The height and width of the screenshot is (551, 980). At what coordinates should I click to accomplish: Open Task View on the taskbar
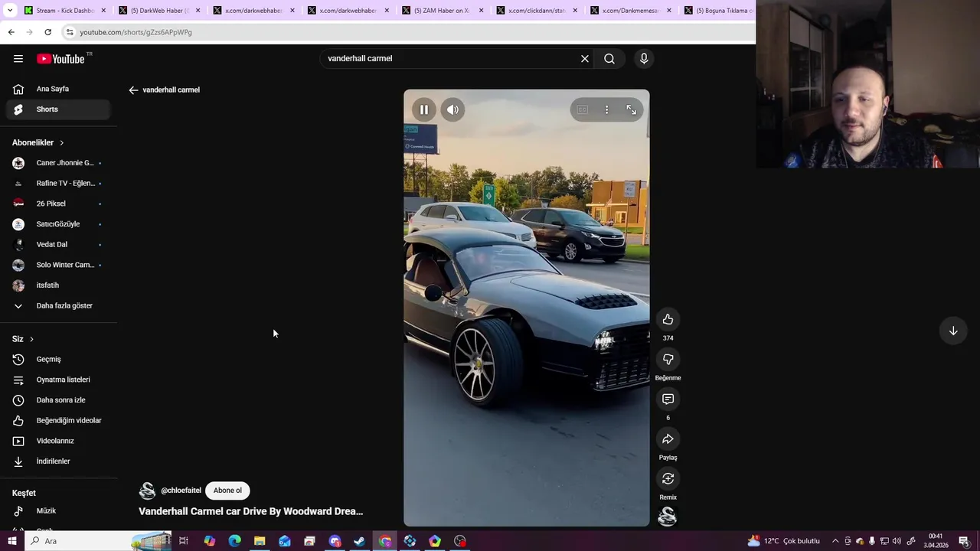click(x=184, y=541)
